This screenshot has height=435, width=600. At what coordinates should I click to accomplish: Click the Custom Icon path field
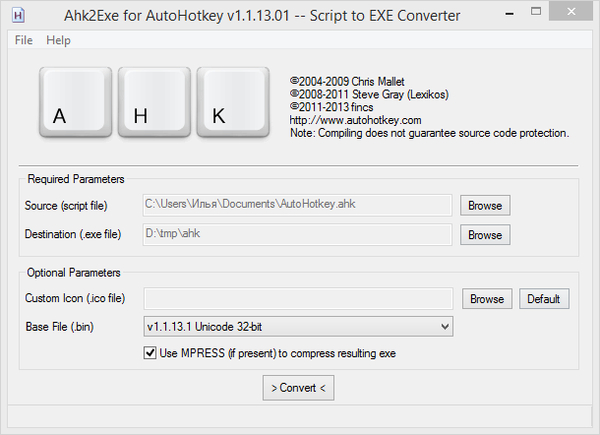click(x=297, y=299)
